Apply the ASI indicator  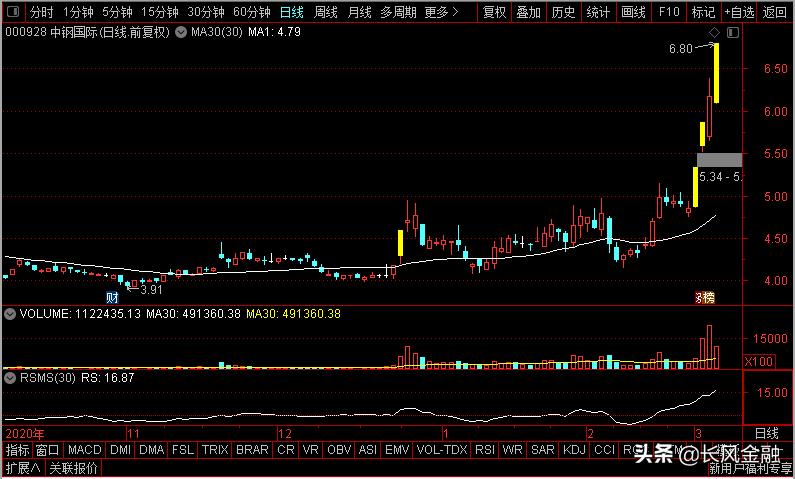click(x=368, y=450)
